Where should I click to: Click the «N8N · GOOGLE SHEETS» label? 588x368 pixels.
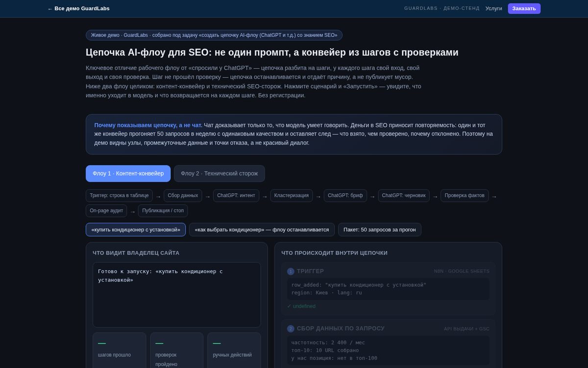tap(462, 271)
